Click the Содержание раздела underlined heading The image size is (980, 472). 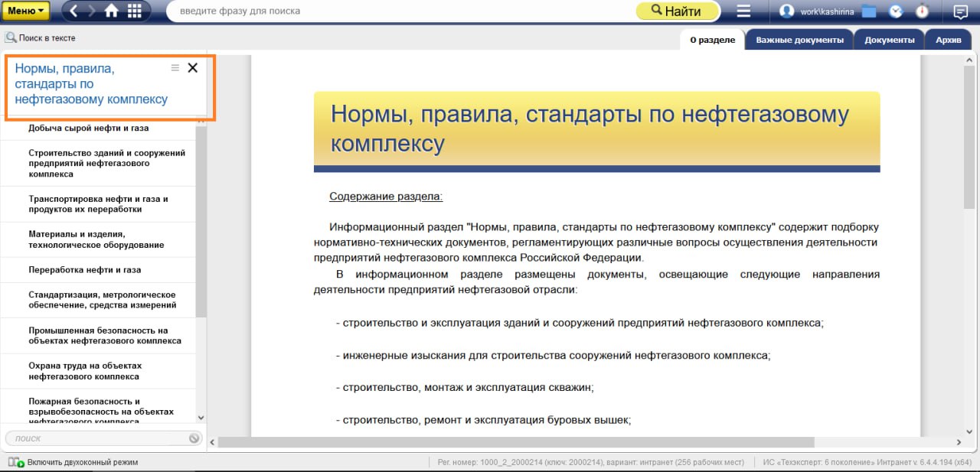tap(386, 197)
